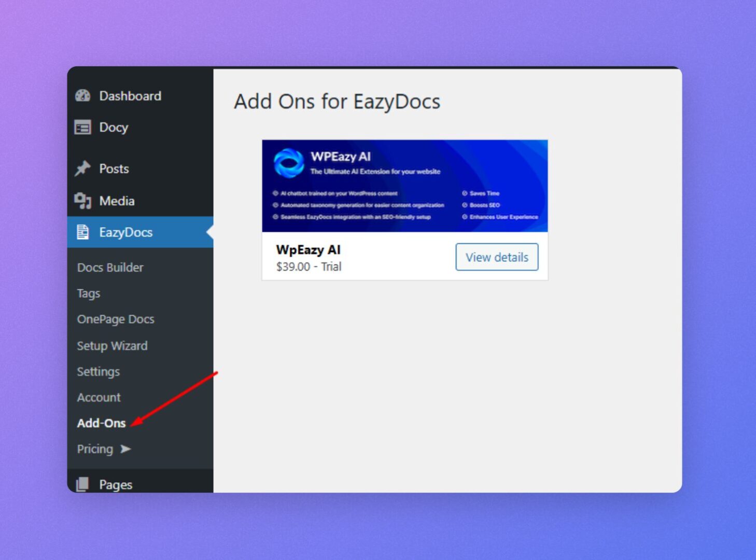Go to OnePage Docs

[x=116, y=319]
